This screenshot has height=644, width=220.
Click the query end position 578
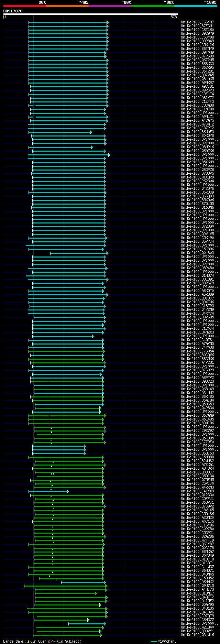[x=174, y=17]
